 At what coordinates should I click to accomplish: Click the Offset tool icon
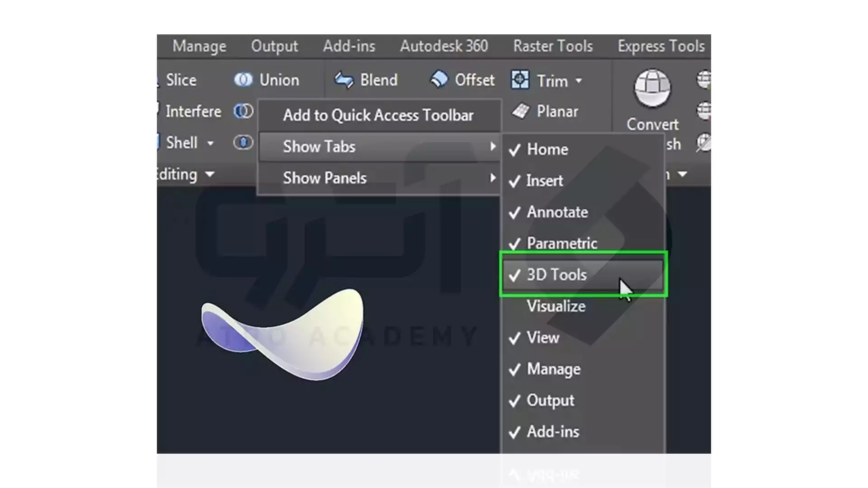coord(438,80)
